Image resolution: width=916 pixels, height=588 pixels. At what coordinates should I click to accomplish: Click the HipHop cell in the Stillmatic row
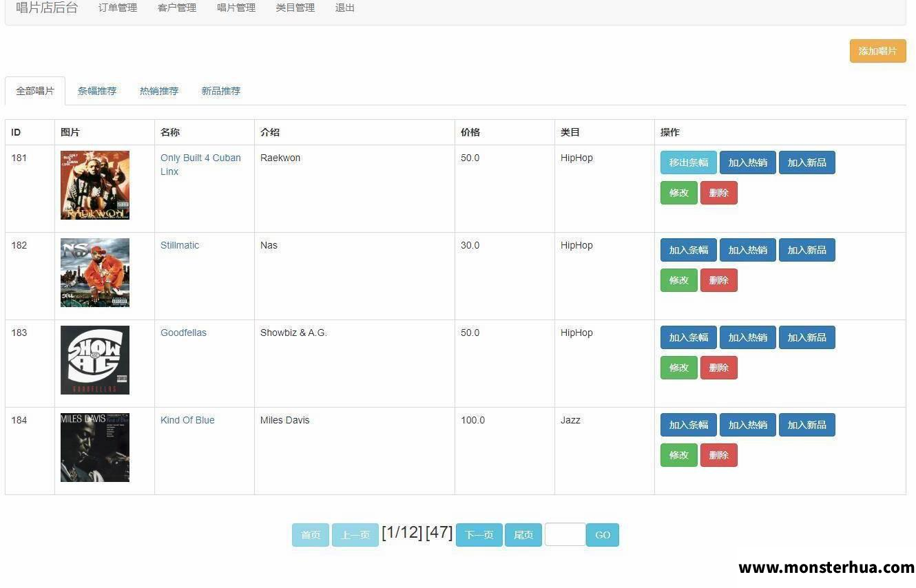[605, 276]
